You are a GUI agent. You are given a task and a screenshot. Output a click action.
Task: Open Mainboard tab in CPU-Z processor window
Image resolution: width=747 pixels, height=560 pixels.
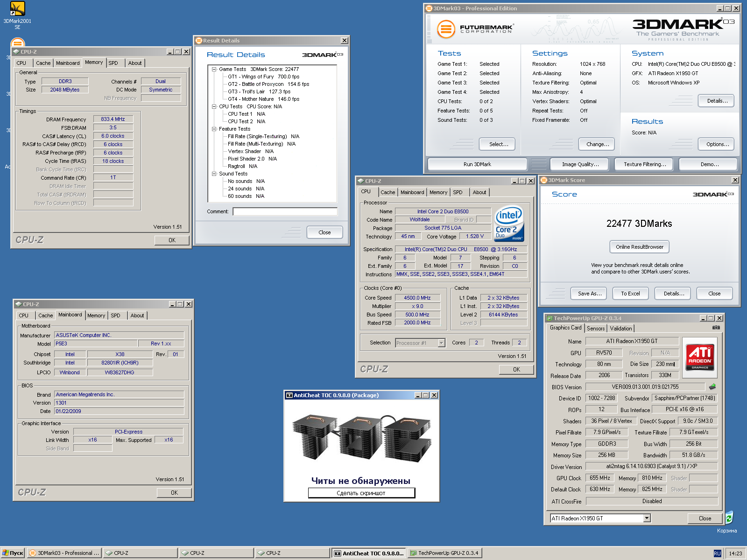click(412, 192)
